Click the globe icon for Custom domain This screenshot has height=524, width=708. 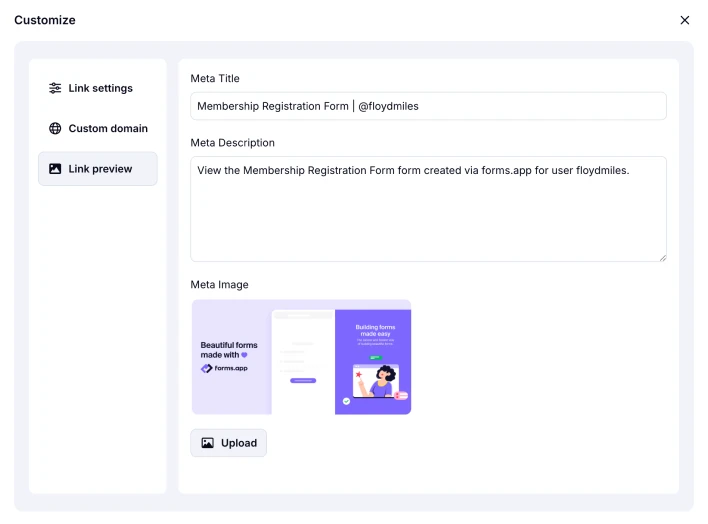click(55, 129)
